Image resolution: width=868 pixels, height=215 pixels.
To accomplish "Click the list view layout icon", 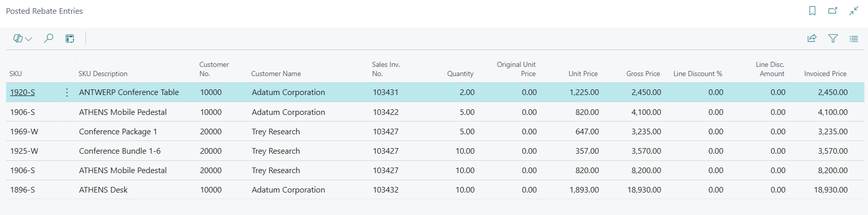I will [854, 38].
